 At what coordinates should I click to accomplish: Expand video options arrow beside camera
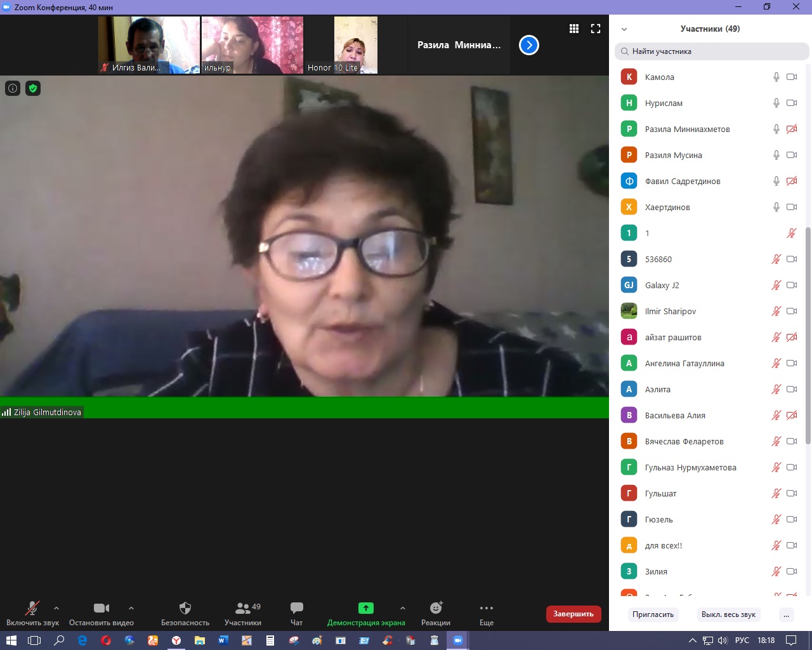pyautogui.click(x=131, y=608)
